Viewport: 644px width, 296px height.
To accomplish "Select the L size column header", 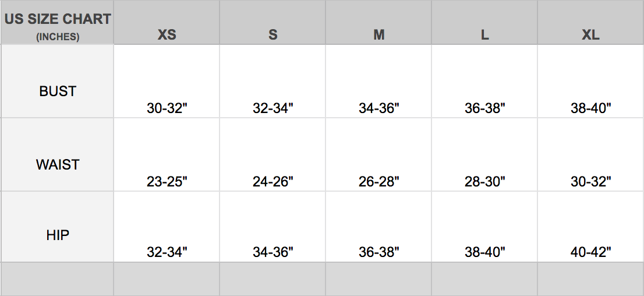I will 484,35.
